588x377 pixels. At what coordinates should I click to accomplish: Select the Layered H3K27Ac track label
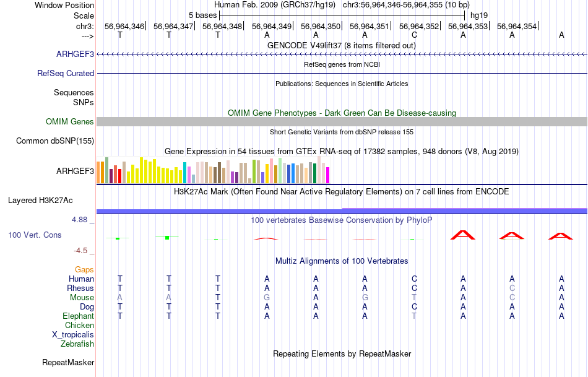(40, 201)
